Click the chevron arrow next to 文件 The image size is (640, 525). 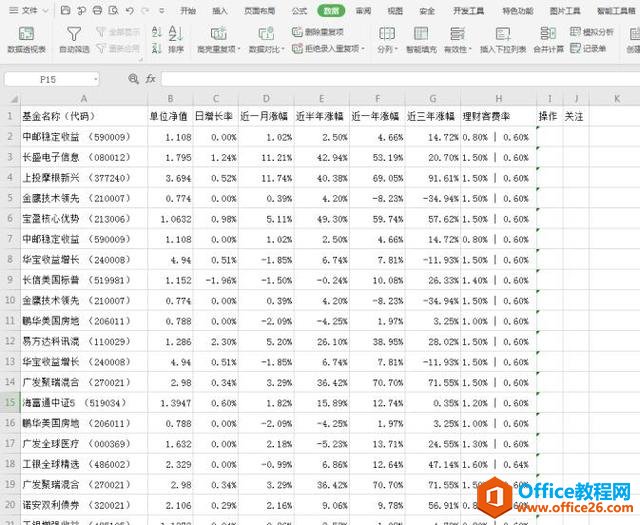tap(45, 11)
